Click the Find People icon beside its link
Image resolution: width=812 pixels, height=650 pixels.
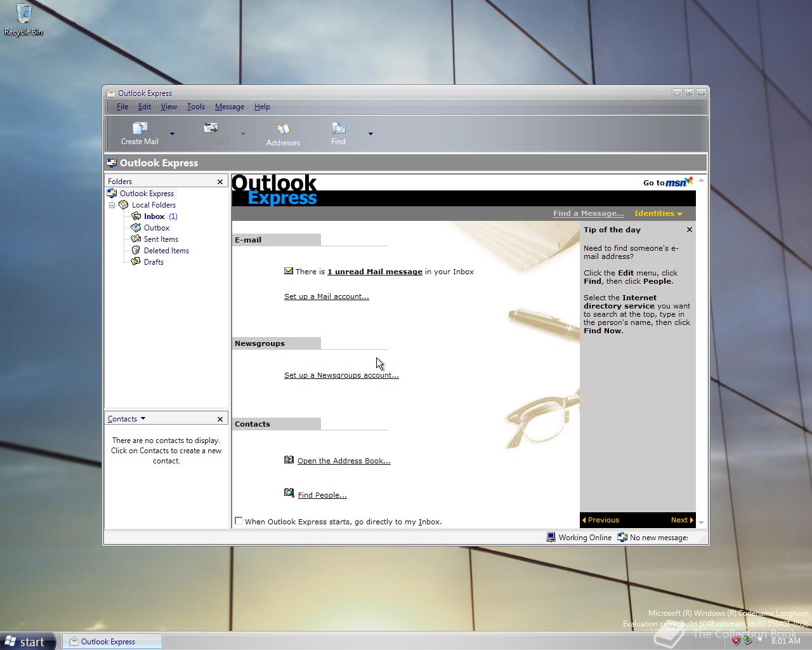(x=289, y=493)
